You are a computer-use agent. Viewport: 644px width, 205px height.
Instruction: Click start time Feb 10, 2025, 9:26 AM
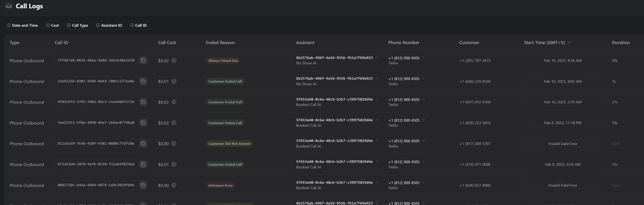562,60
